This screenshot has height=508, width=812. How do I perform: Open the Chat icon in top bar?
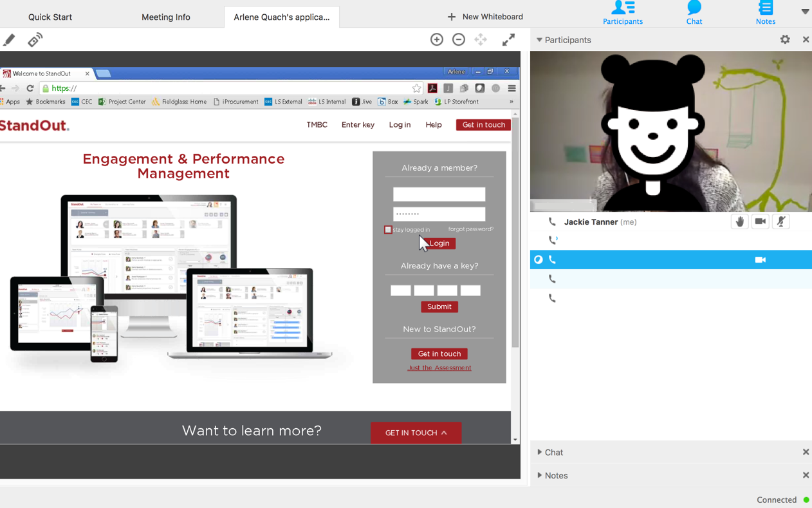tap(694, 13)
